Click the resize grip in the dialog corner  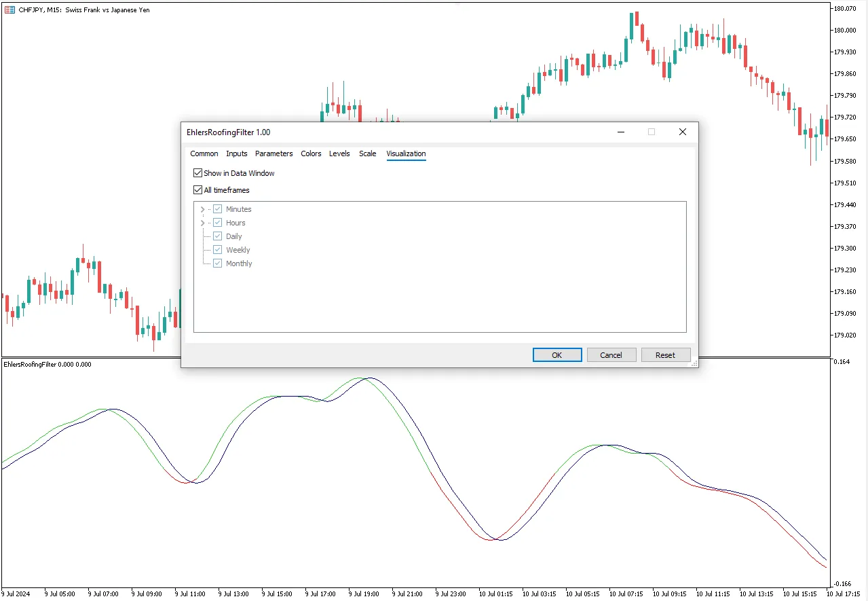coord(694,364)
